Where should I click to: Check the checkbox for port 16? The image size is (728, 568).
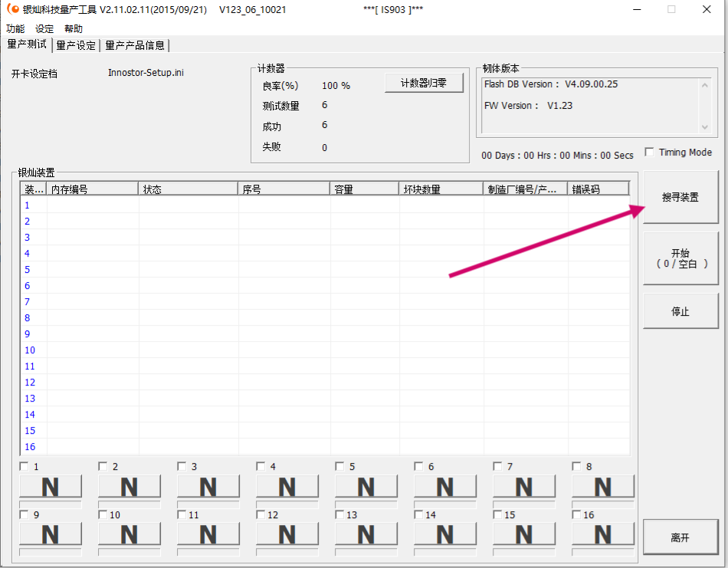coord(576,514)
